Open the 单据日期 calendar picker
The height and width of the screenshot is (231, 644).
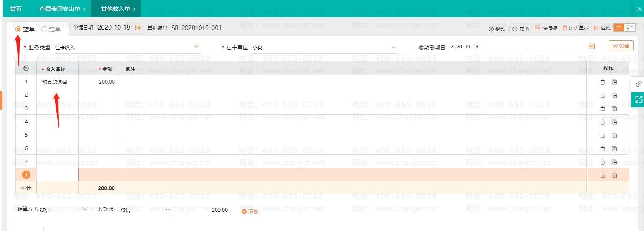(x=139, y=28)
